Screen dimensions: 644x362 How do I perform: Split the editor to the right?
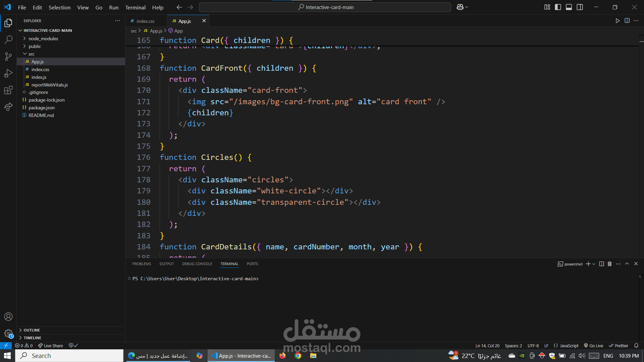pos(627,21)
